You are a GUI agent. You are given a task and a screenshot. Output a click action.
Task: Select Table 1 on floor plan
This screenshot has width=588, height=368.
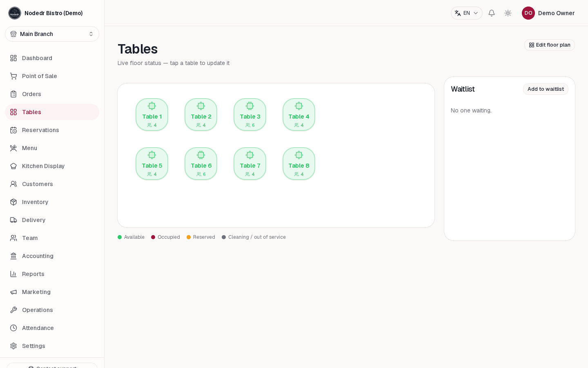[152, 114]
